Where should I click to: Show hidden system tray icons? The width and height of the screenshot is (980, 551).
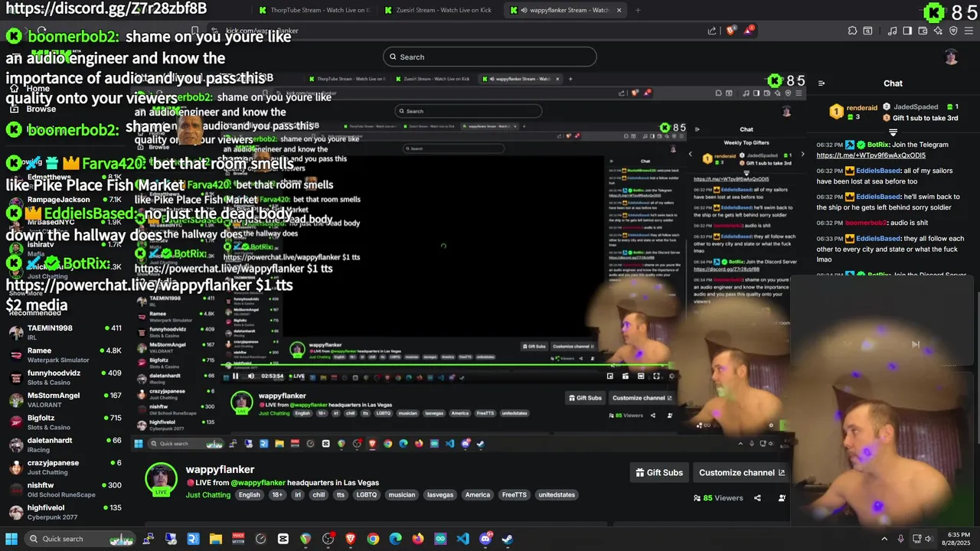(x=884, y=539)
